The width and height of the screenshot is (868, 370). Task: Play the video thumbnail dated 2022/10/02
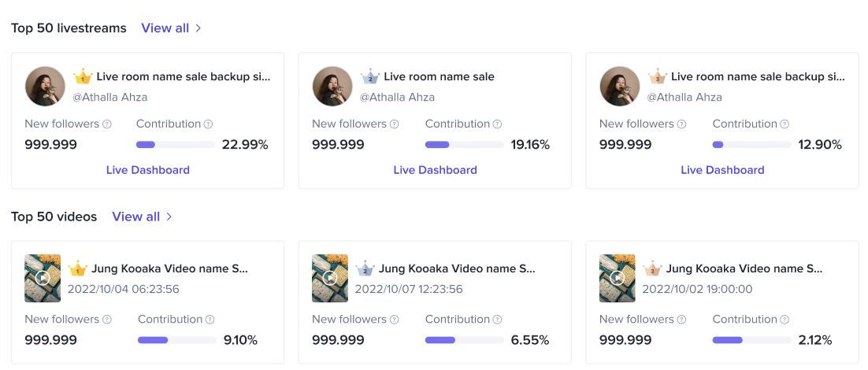click(x=618, y=278)
